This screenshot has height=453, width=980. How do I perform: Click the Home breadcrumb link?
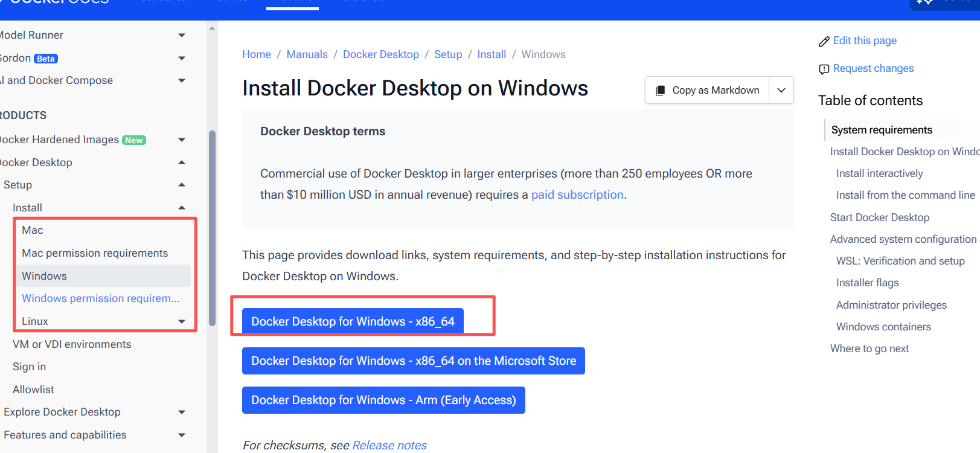click(x=257, y=54)
